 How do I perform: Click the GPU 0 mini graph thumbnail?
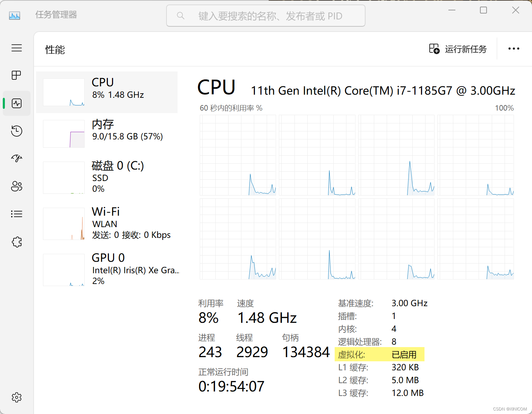[x=64, y=270]
